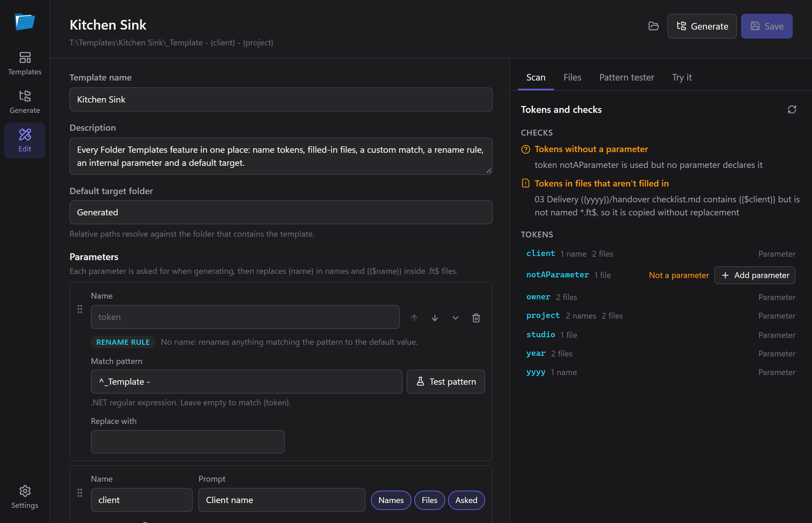
Task: Toggle the Asked pill for client
Action: [x=466, y=500]
